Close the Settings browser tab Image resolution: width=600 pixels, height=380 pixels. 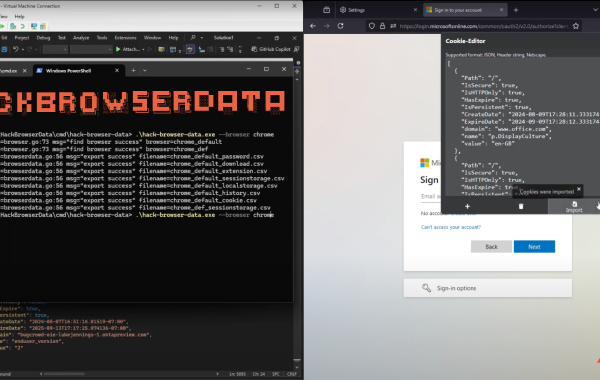pyautogui.click(x=415, y=10)
